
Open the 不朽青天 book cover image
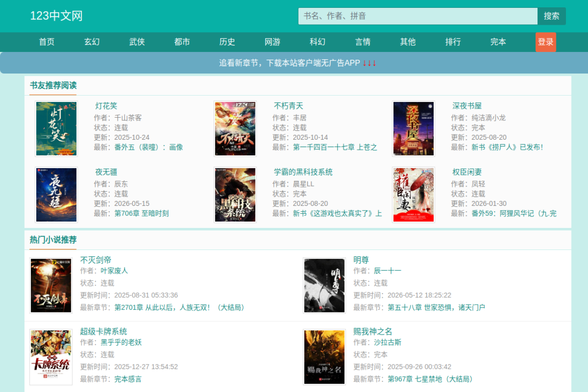(235, 129)
